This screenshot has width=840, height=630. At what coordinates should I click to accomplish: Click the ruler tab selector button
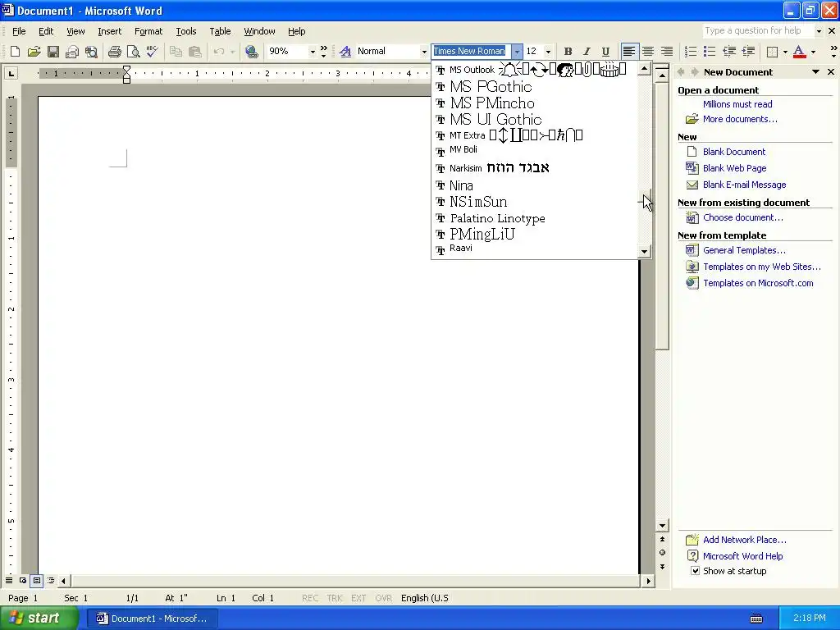(11, 73)
